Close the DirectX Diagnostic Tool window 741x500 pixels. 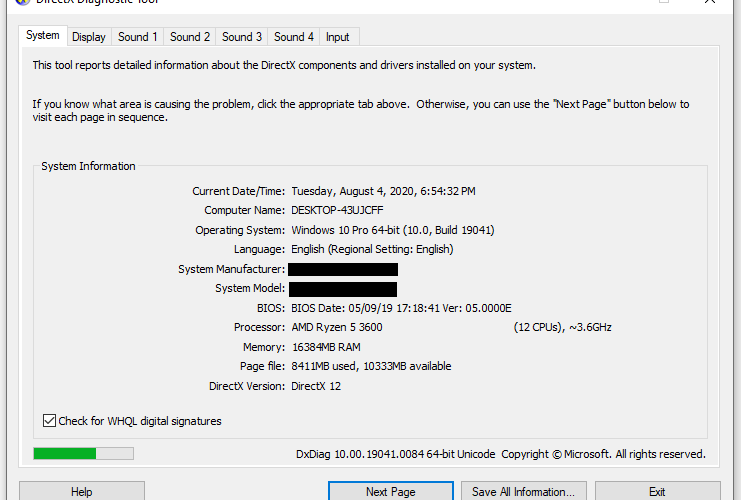tap(710, 2)
